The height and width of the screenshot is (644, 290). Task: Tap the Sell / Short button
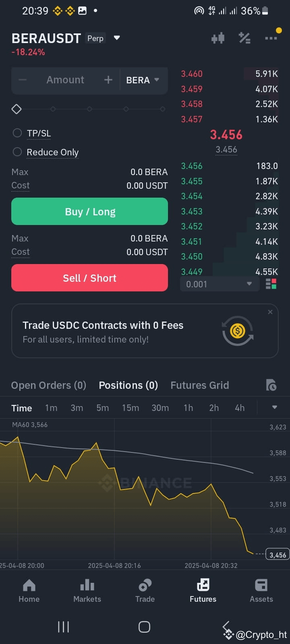pyautogui.click(x=89, y=278)
